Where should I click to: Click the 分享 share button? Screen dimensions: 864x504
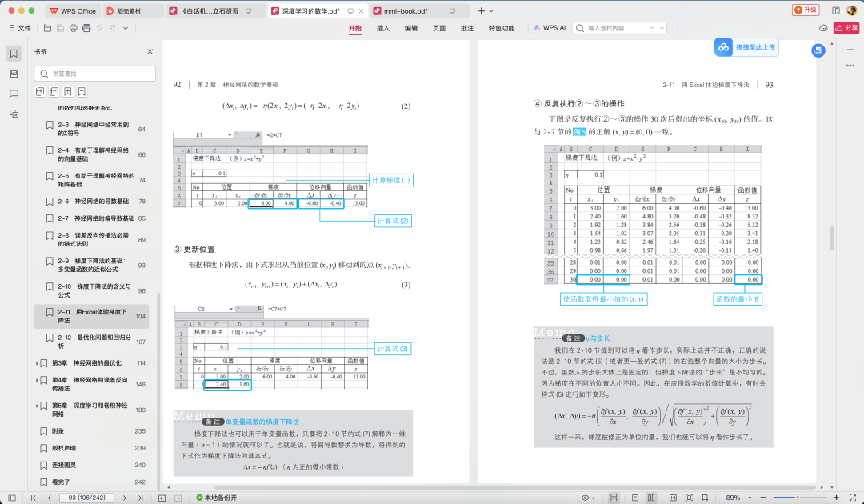point(846,28)
